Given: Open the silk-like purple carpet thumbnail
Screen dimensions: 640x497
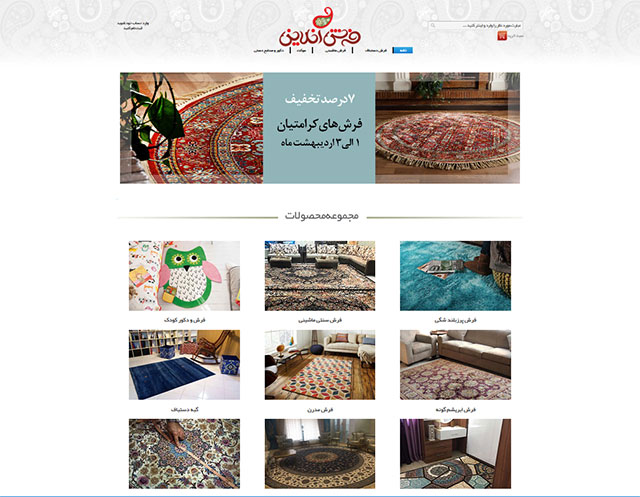Looking at the screenshot, I should pos(455,364).
